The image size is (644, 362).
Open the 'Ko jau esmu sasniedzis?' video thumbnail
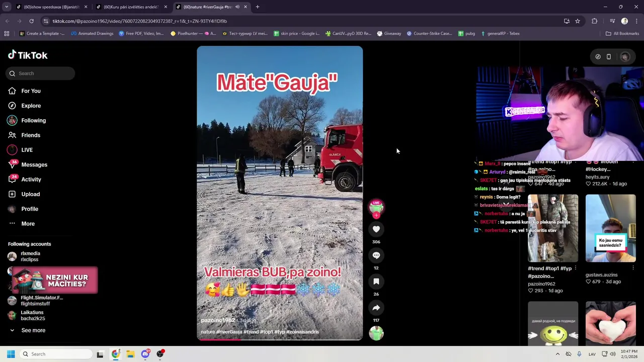610,228
